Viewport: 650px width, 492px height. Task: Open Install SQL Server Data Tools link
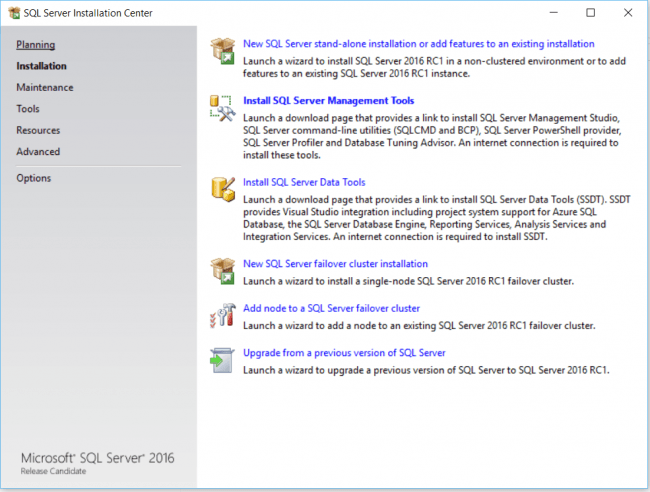(304, 182)
